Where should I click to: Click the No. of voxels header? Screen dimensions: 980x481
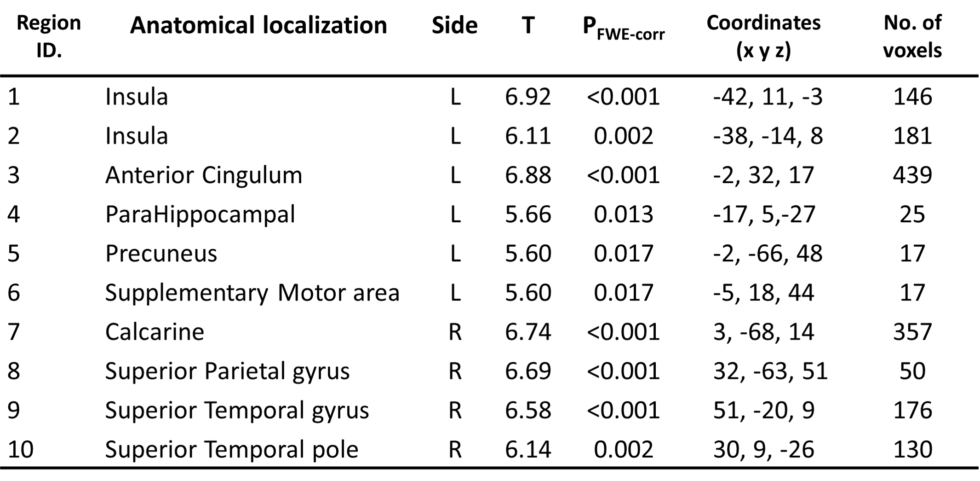[x=912, y=37]
